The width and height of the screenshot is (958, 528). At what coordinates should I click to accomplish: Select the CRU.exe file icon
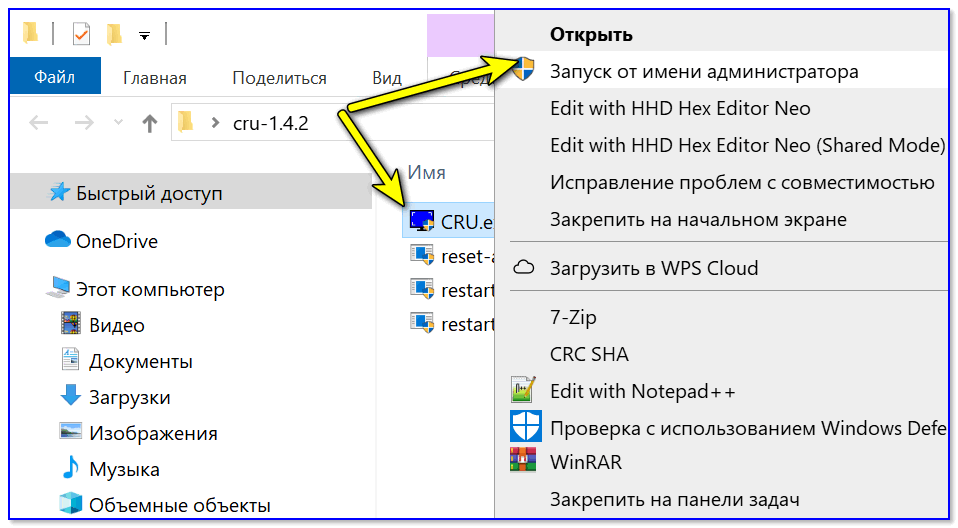[x=421, y=221]
